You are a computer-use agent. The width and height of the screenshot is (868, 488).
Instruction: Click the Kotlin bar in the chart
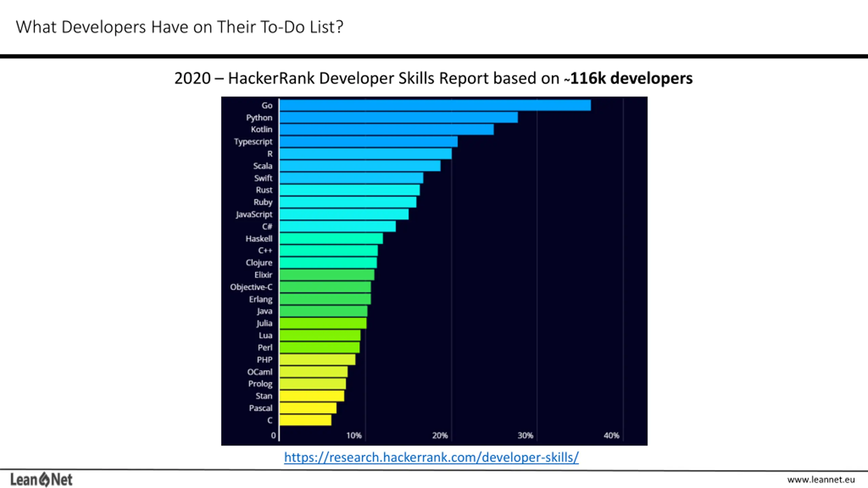pos(387,129)
